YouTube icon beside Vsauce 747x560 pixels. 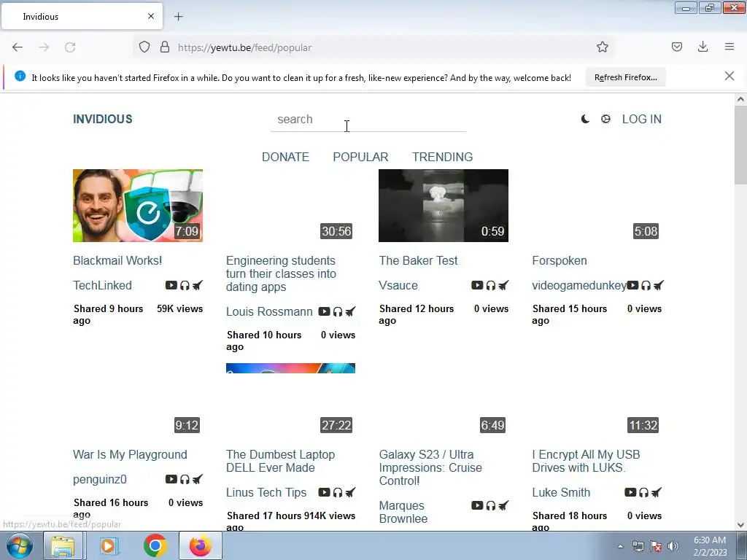(477, 285)
